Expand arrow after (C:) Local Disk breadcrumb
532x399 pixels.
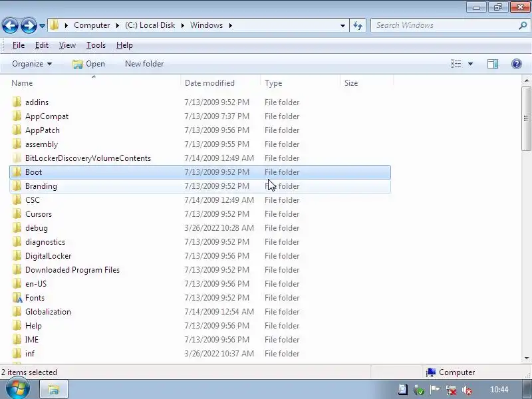click(182, 25)
